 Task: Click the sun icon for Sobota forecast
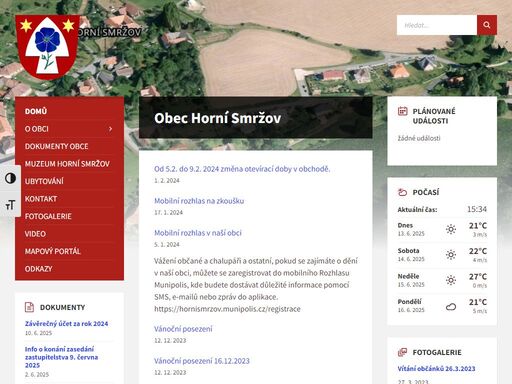pos(451,255)
